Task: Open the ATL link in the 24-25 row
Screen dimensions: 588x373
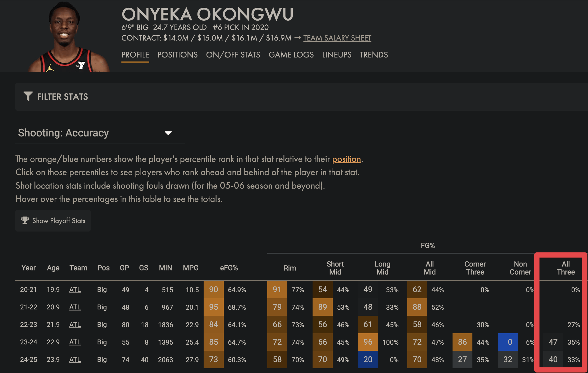Action: tap(75, 360)
